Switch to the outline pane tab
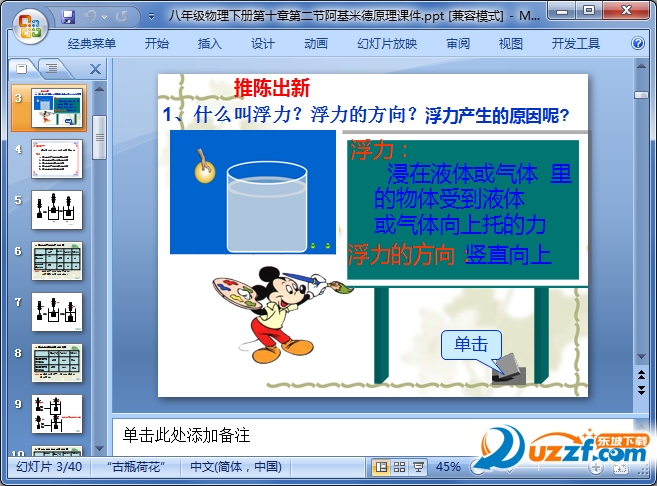The height and width of the screenshot is (486, 657). 52,68
